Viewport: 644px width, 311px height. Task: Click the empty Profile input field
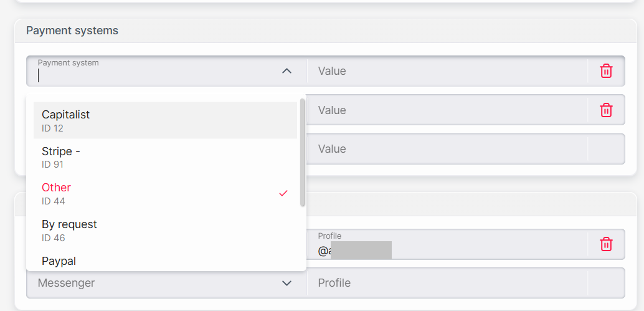[447, 283]
